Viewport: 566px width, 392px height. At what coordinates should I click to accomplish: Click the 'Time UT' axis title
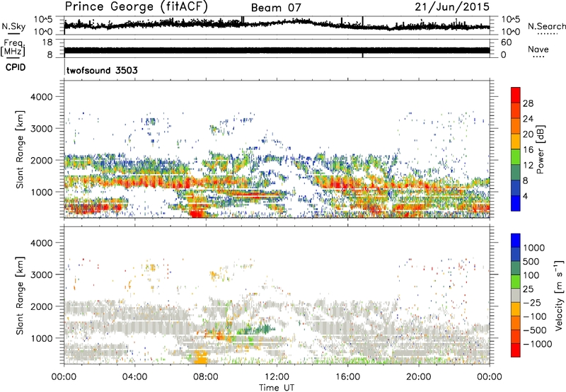point(277,388)
